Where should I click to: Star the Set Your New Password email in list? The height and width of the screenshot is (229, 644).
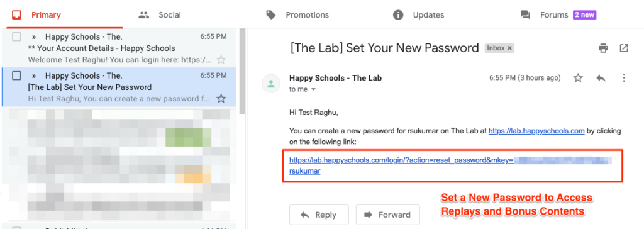click(x=221, y=99)
